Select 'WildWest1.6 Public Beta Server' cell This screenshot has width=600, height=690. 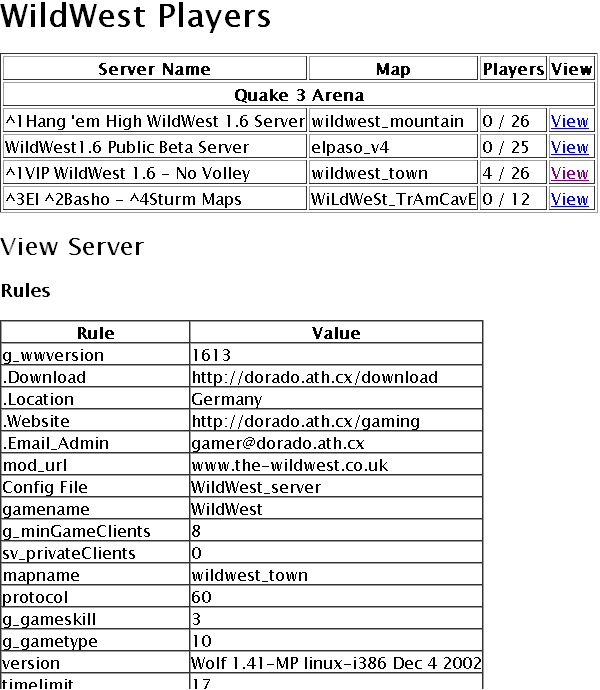[x=155, y=147]
